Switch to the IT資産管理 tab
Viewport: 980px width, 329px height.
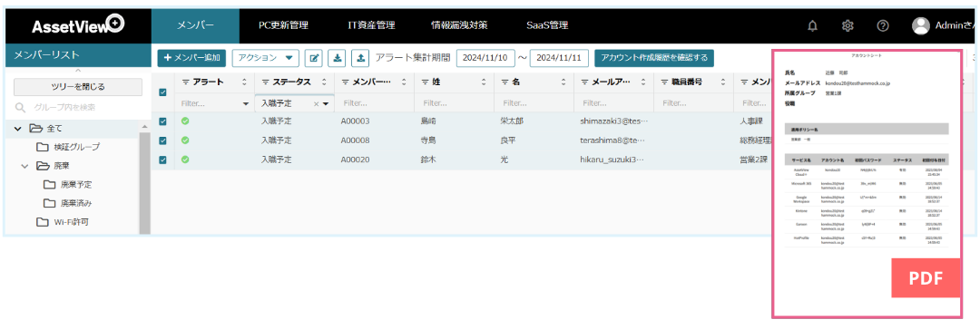point(371,25)
